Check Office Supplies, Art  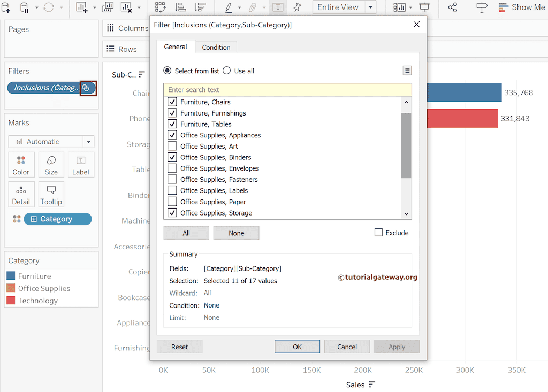pos(172,146)
